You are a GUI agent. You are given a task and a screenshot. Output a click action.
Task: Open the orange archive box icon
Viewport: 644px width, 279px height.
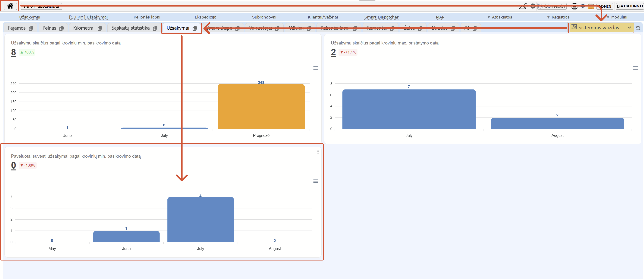pyautogui.click(x=591, y=6)
